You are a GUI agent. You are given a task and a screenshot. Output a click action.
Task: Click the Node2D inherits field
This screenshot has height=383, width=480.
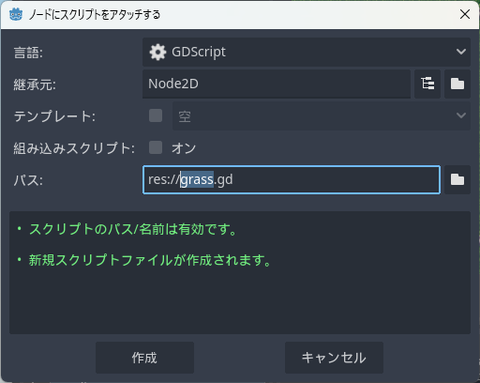click(x=277, y=84)
